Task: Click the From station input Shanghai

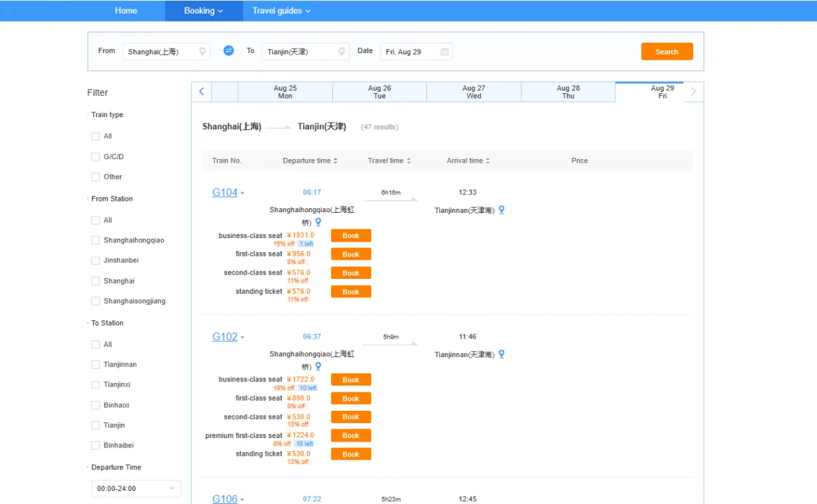Action: click(167, 52)
